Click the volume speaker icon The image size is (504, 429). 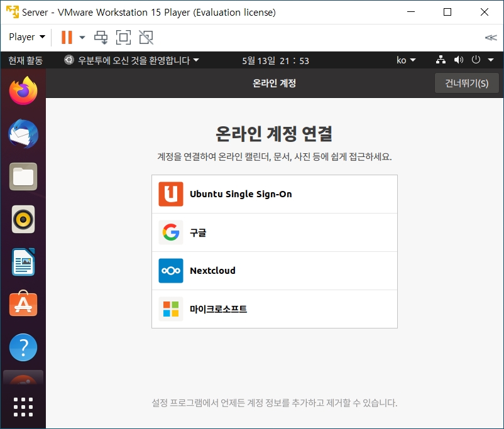tap(458, 60)
